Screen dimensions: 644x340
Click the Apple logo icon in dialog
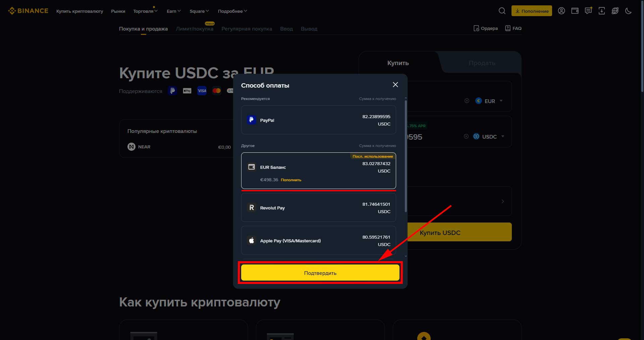[x=252, y=240]
